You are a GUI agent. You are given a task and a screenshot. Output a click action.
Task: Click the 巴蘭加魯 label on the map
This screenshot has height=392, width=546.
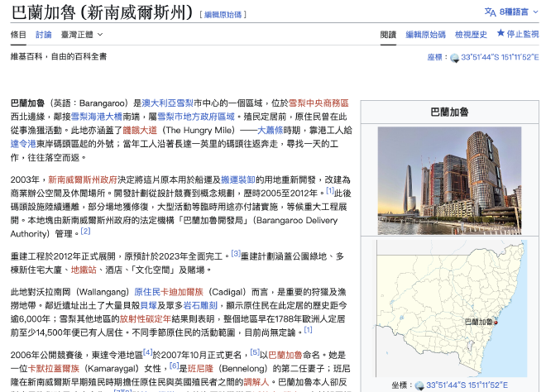(479, 323)
